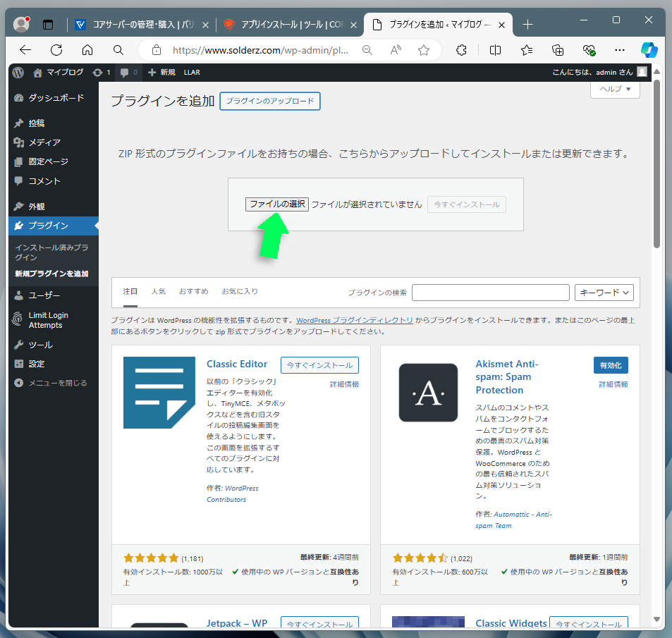Click the admin user avatar
The image size is (672, 638).
[x=642, y=72]
